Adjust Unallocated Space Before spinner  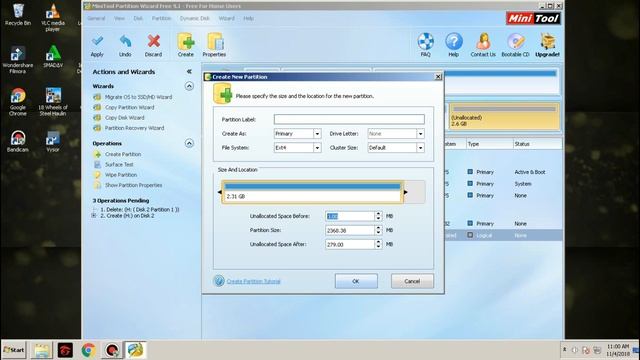click(378, 216)
